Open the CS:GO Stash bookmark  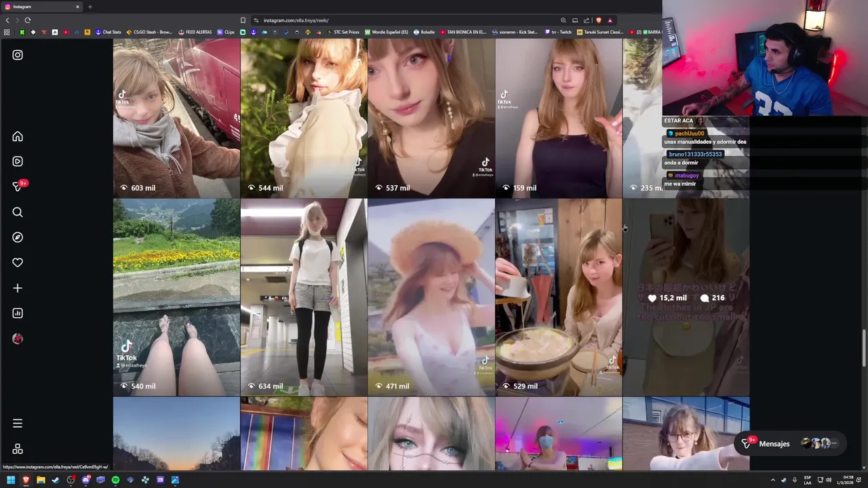tap(149, 32)
